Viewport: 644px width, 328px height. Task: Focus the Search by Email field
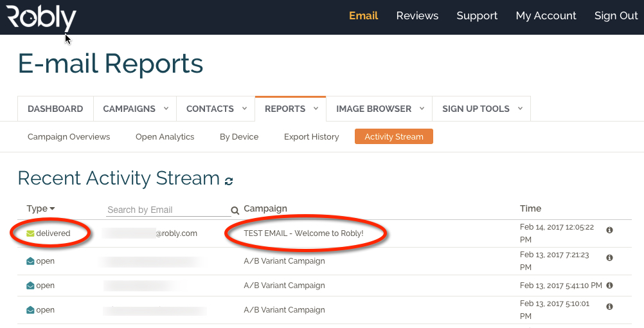click(x=168, y=210)
